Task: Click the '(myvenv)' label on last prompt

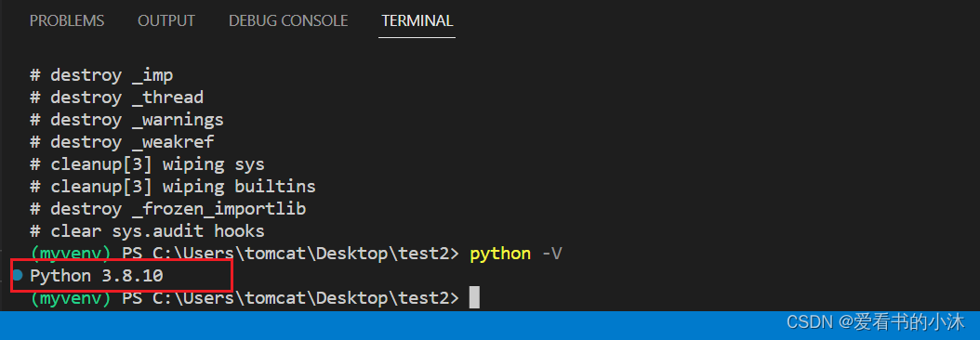Action: [71, 298]
